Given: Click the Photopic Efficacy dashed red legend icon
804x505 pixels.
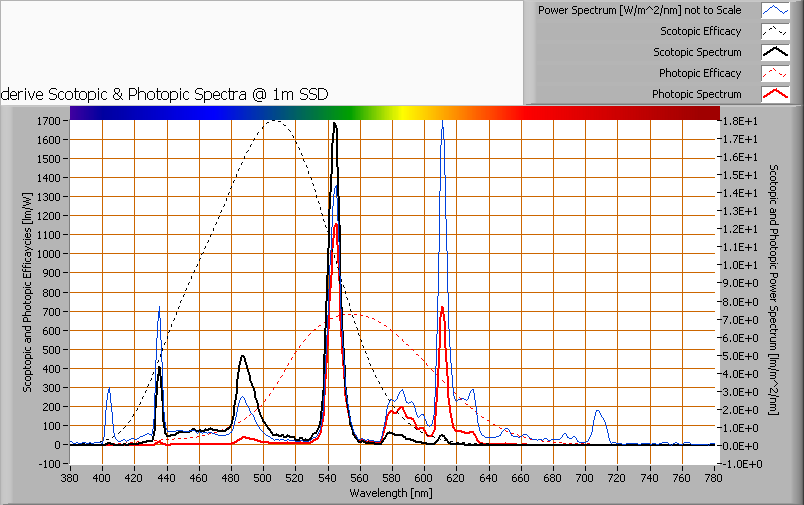Looking at the screenshot, I should 776,73.
